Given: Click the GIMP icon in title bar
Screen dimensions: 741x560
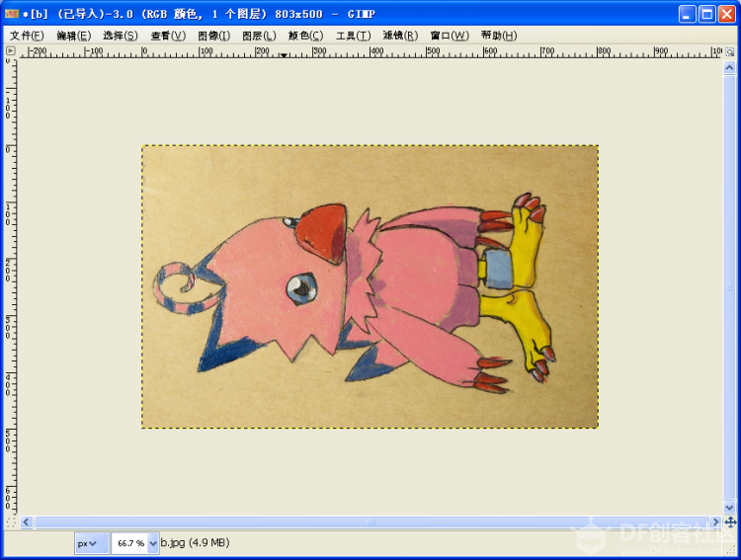Looking at the screenshot, I should pyautogui.click(x=12, y=14).
